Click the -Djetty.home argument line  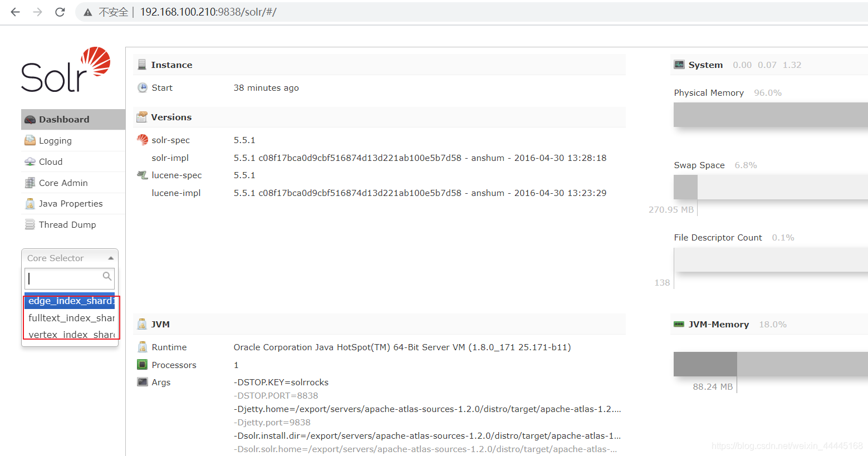[x=427, y=409]
